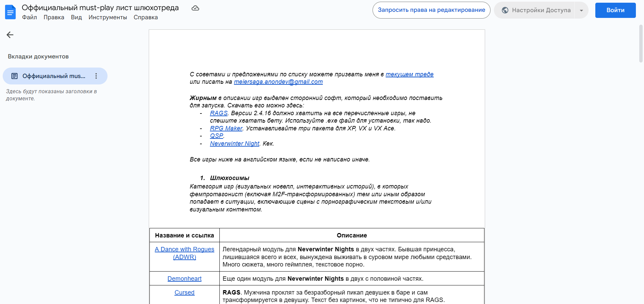The width and height of the screenshot is (644, 304).
Task: Click the Шлюхосимы section heading
Action: click(230, 178)
